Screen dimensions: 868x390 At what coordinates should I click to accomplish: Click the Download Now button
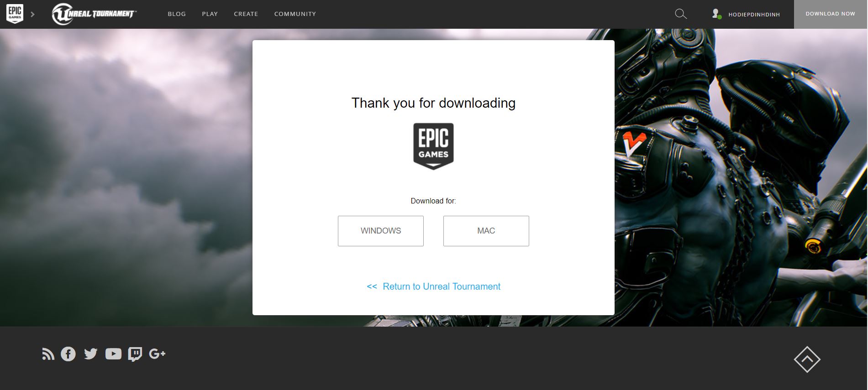coord(830,14)
